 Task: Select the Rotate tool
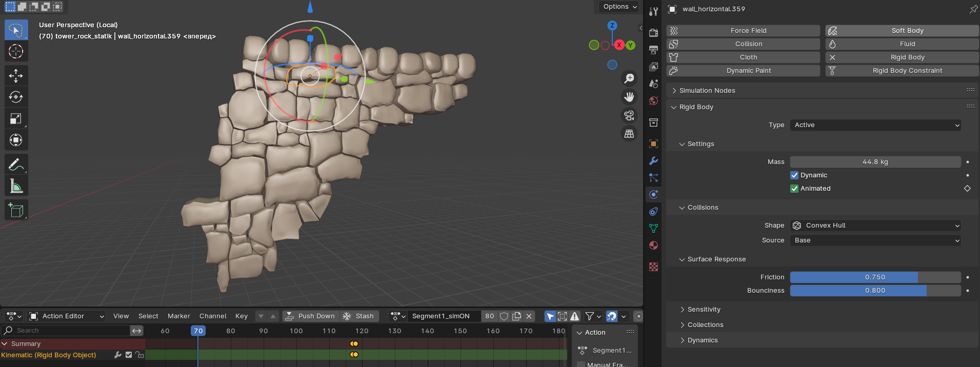[16, 97]
